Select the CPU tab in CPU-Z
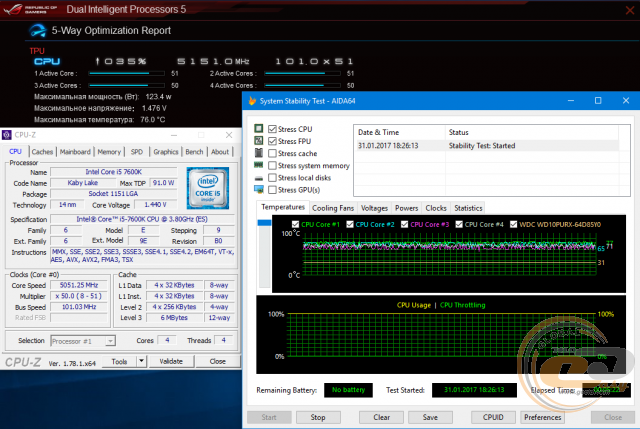Viewport: 640px width, 429px height. coord(16,151)
